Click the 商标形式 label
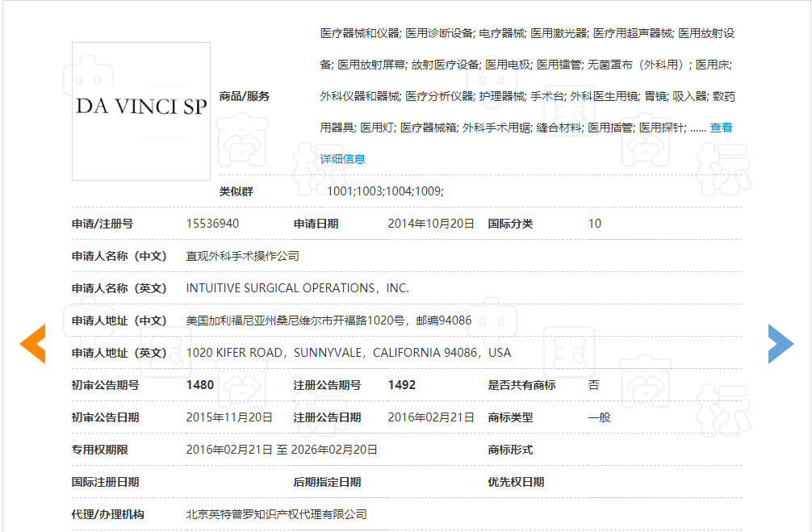812x532 pixels. tap(510, 450)
